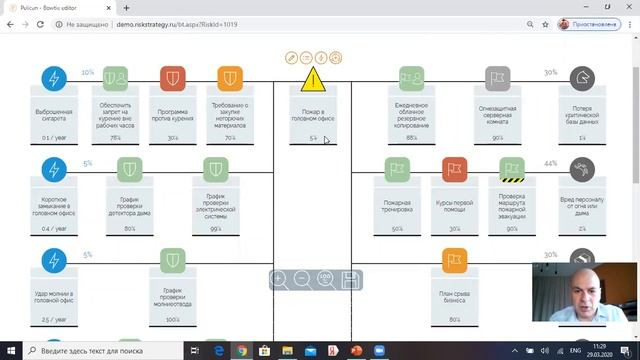Click the edit pencil icon above the hazard triangle
640x360 pixels.
coord(291,58)
